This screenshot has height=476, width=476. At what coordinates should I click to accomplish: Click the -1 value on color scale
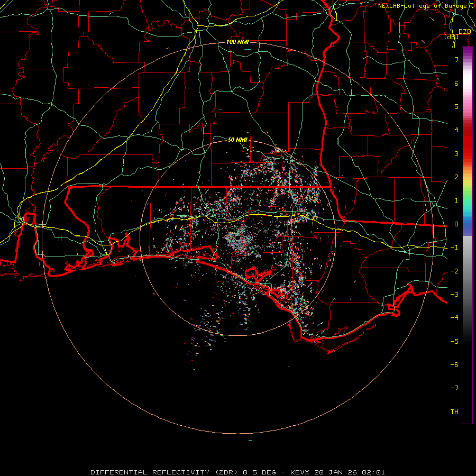454,248
